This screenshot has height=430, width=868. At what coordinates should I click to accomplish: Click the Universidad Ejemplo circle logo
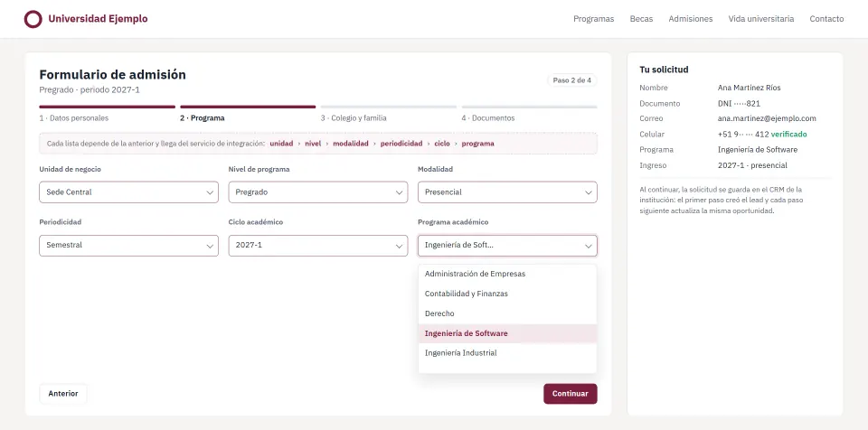pos(33,19)
